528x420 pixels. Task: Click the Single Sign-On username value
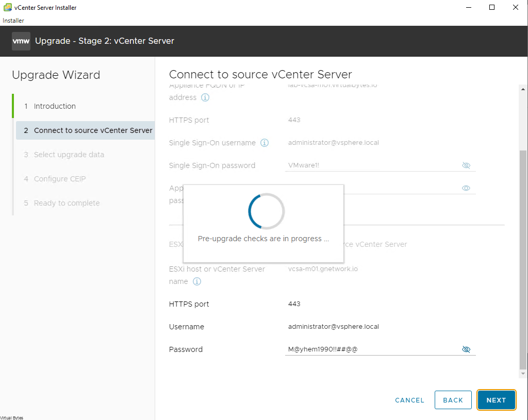click(x=334, y=143)
